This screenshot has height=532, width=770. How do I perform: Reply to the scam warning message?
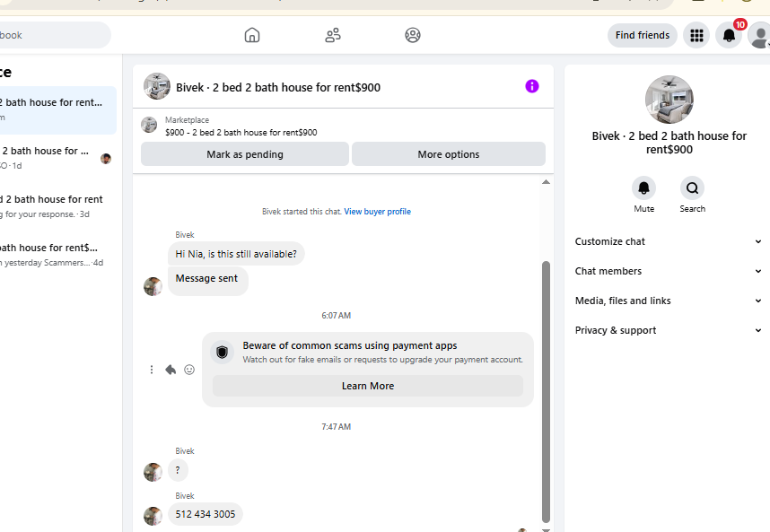coord(171,370)
